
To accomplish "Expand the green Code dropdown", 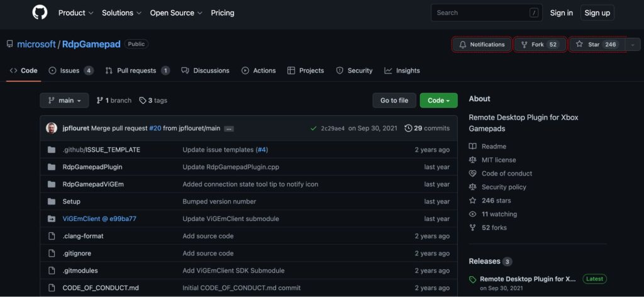I will (x=438, y=101).
